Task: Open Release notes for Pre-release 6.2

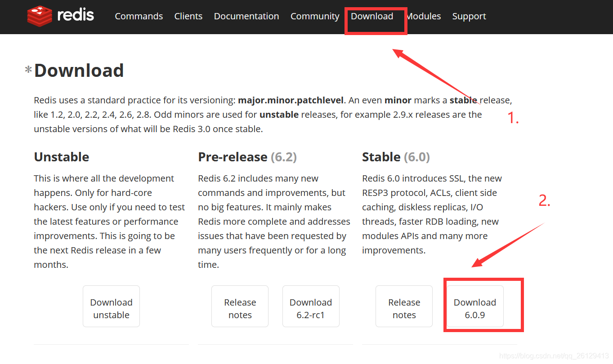Action: (x=240, y=306)
